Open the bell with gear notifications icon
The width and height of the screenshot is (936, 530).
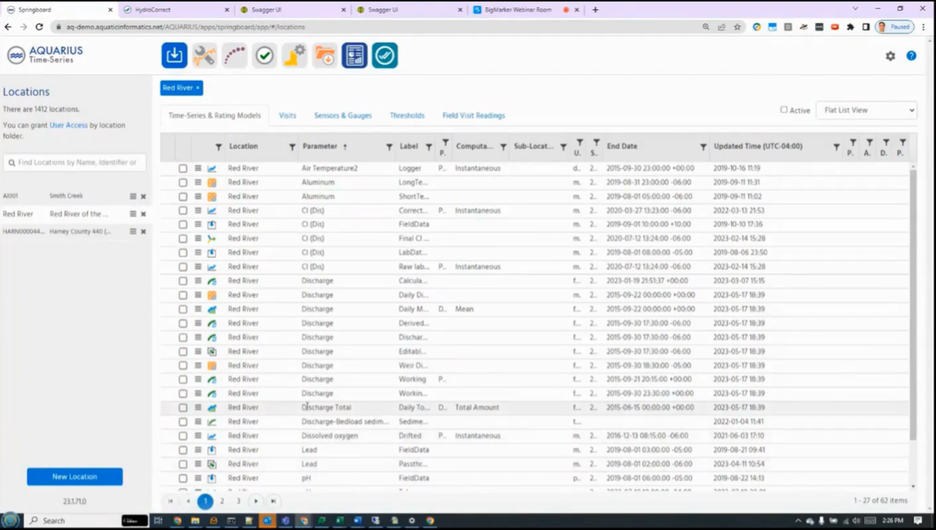click(294, 56)
